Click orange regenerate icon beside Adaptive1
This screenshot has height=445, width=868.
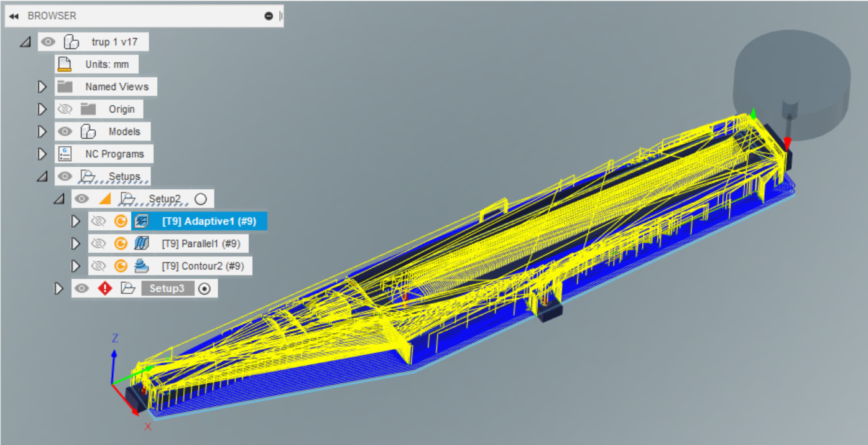click(x=121, y=221)
